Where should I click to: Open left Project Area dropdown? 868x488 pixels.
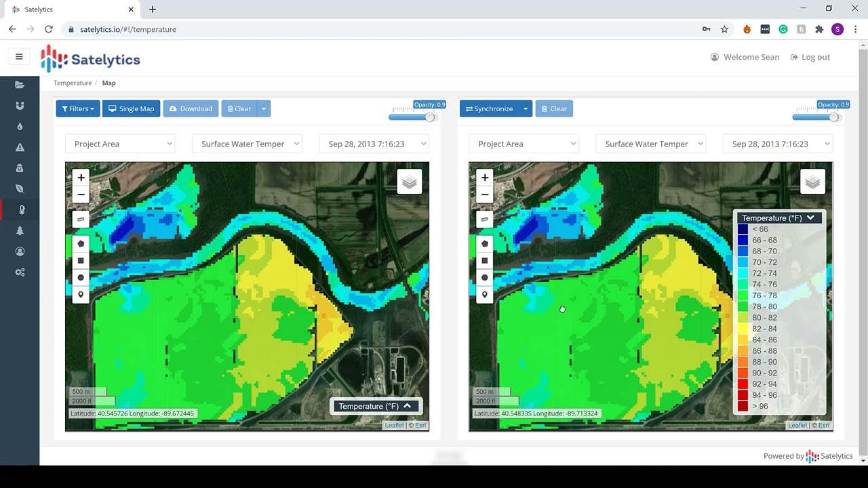(x=120, y=144)
